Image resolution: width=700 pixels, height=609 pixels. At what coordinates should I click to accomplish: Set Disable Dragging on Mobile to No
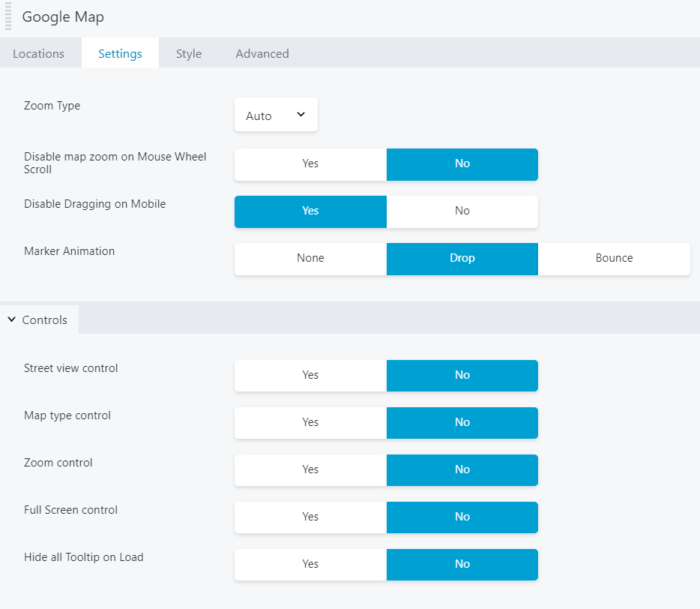pyautogui.click(x=462, y=211)
